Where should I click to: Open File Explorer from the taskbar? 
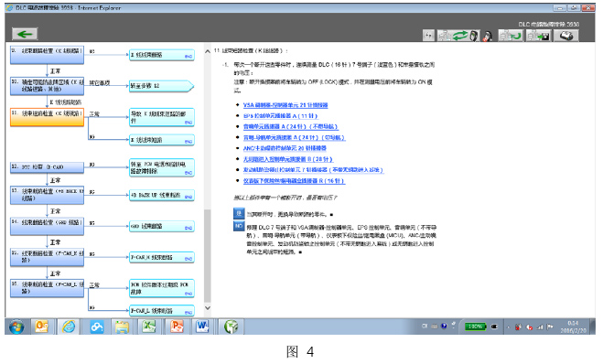click(122, 327)
